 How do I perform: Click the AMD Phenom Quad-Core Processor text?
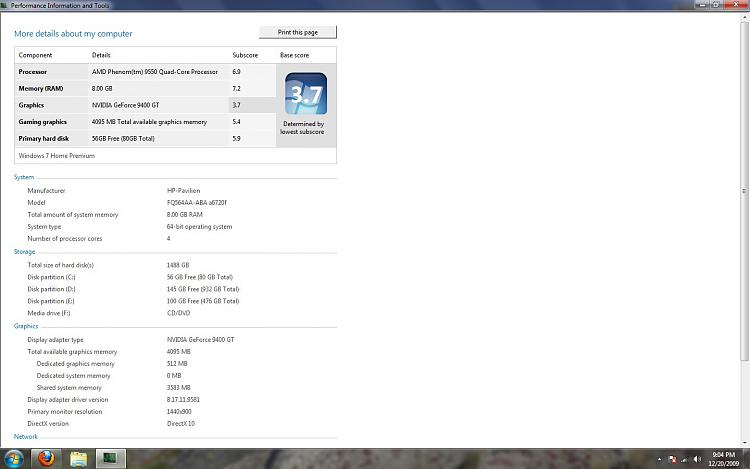(154, 72)
